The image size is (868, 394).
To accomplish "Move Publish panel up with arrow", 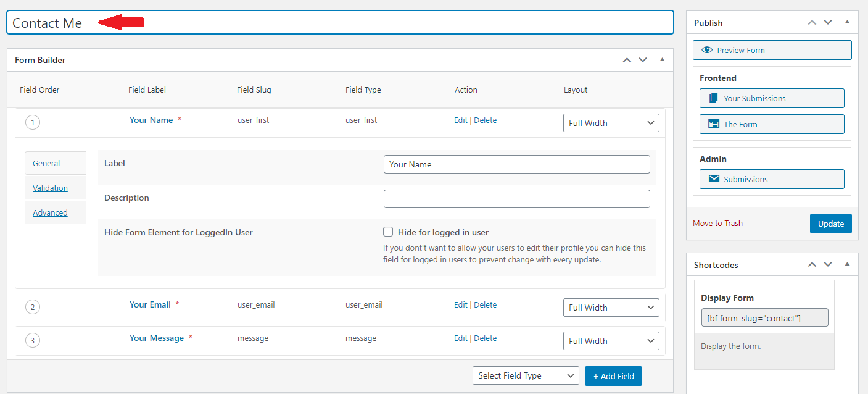I will click(812, 22).
